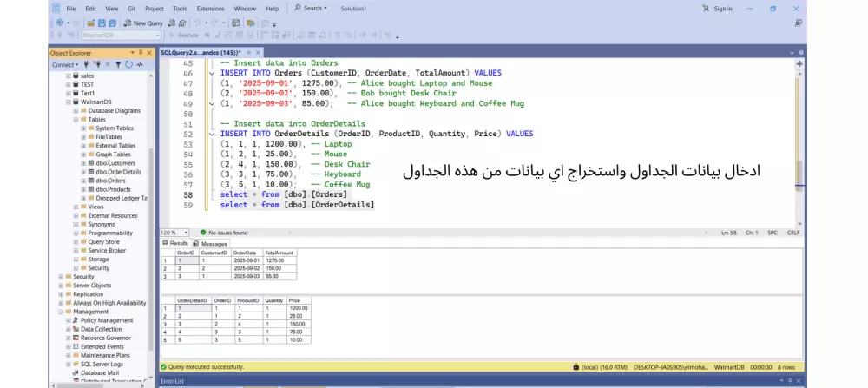Click the Solution Explorer icon in toolbar

coord(250,23)
